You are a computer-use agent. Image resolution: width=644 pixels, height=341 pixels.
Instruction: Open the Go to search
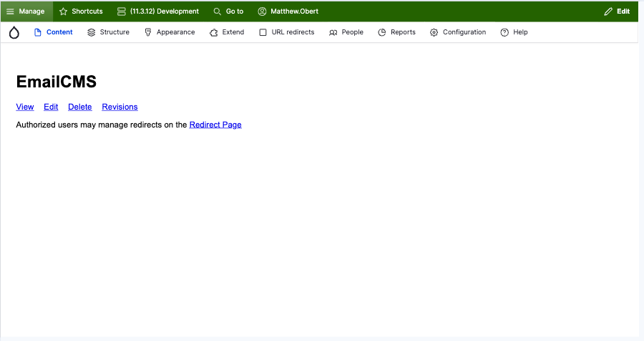tap(228, 11)
